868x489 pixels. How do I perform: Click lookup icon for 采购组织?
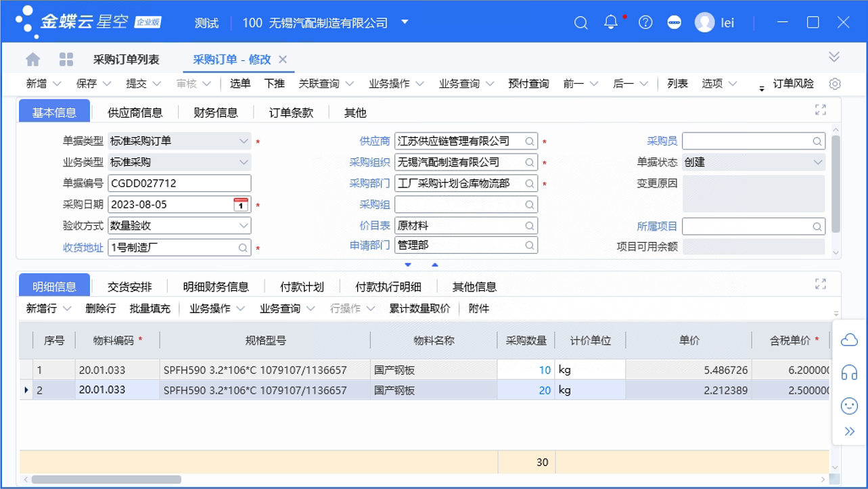point(530,162)
